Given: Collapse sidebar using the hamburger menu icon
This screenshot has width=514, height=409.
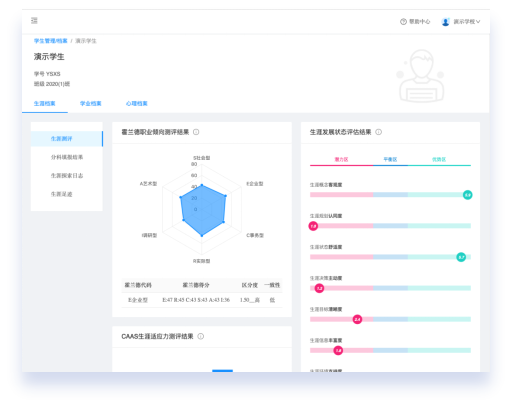Looking at the screenshot, I should click(34, 21).
